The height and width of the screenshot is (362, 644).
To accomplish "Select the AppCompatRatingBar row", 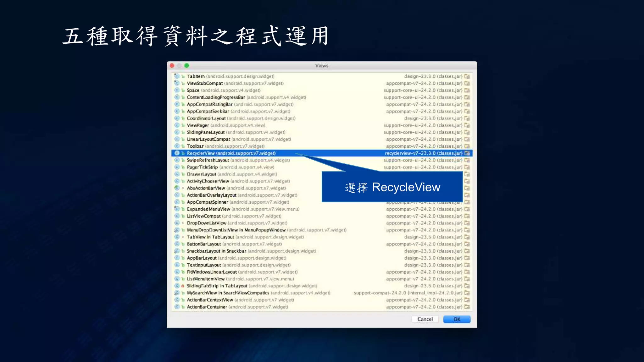I will [x=322, y=104].
